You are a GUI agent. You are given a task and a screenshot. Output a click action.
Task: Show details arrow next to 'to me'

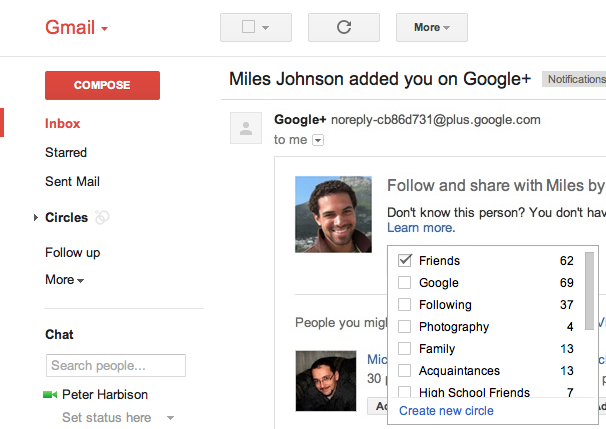tap(318, 140)
